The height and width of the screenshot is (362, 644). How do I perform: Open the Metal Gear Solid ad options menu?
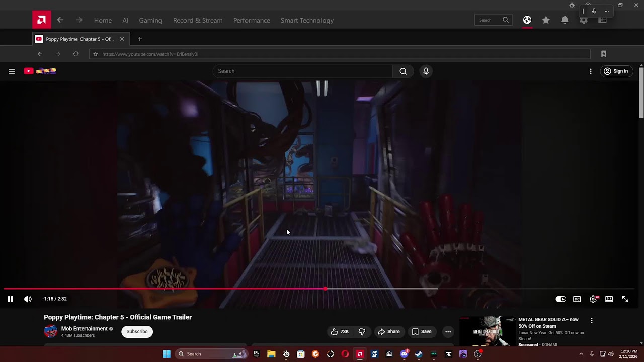pyautogui.click(x=592, y=320)
